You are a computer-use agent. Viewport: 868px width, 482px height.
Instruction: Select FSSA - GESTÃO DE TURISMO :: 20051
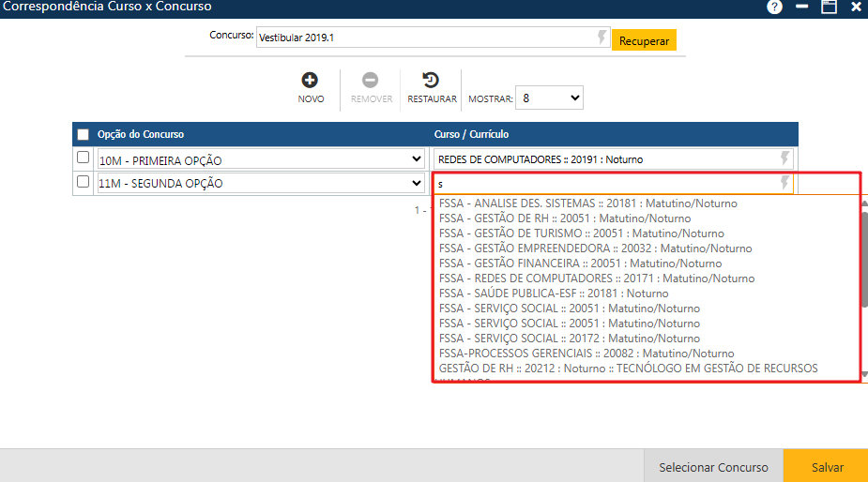pyautogui.click(x=581, y=233)
